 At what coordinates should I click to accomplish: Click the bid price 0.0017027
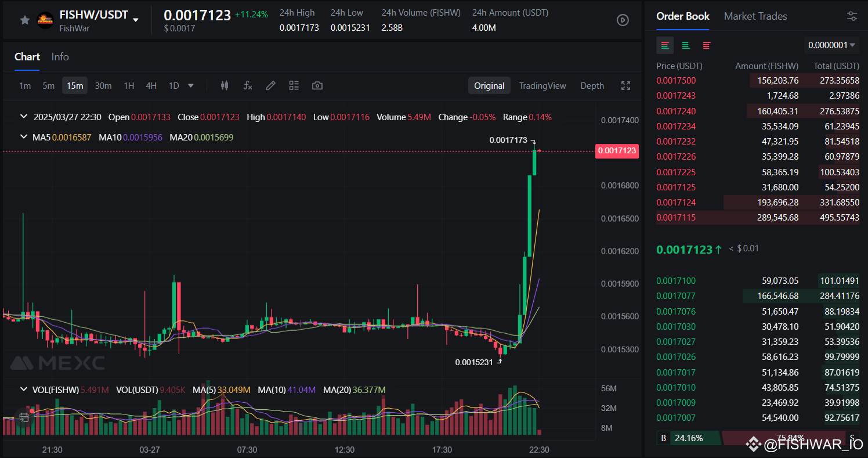click(676, 342)
